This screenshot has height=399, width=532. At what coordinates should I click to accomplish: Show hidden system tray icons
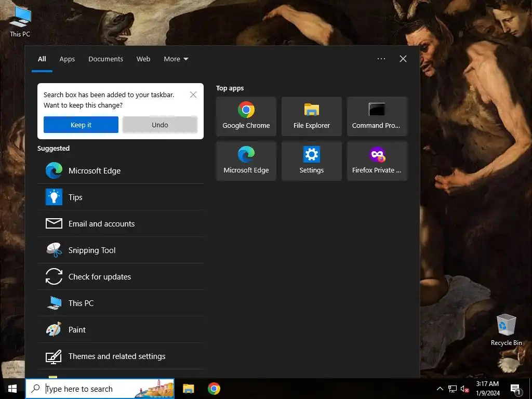pos(440,389)
